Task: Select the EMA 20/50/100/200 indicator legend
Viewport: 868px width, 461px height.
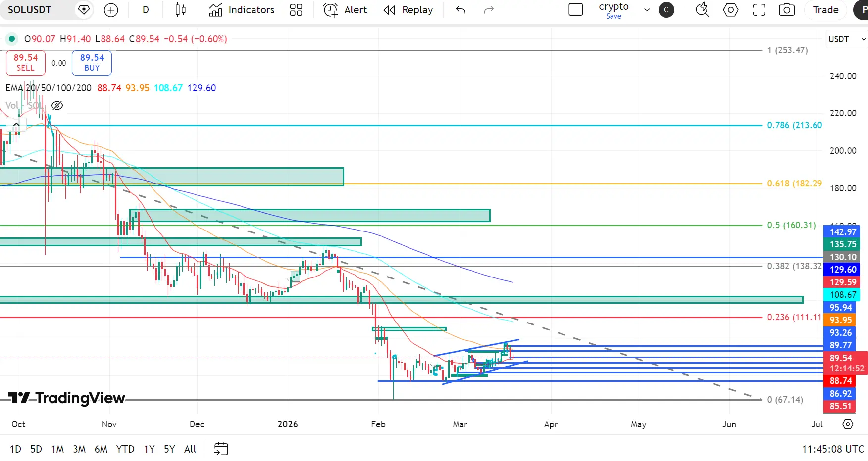Action: [x=49, y=88]
